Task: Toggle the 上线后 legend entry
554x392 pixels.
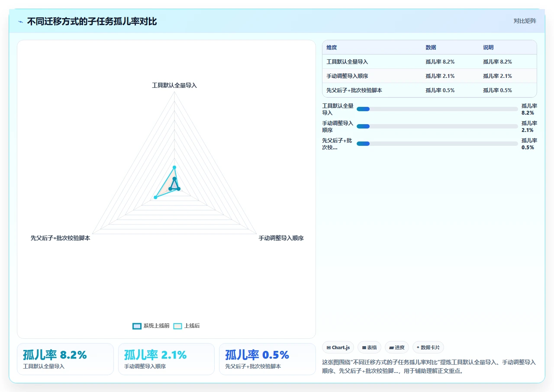Action: (187, 326)
